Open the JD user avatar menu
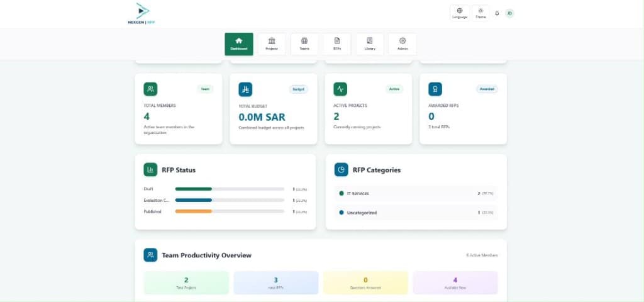644x302 pixels. (509, 14)
